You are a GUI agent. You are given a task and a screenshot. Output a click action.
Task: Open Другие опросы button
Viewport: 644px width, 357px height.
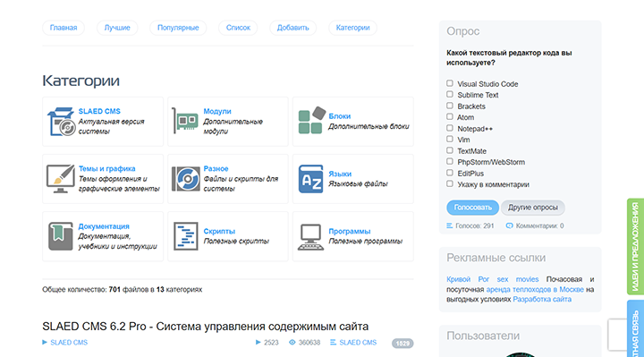(533, 208)
